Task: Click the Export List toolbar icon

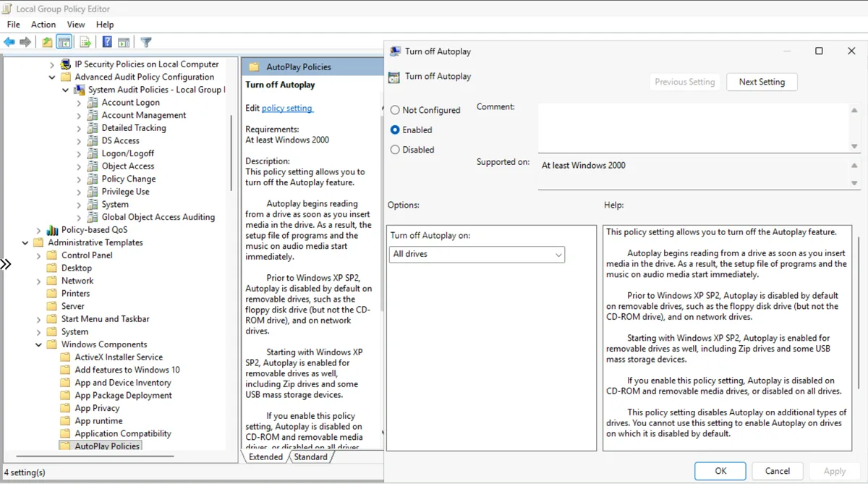Action: 85,42
